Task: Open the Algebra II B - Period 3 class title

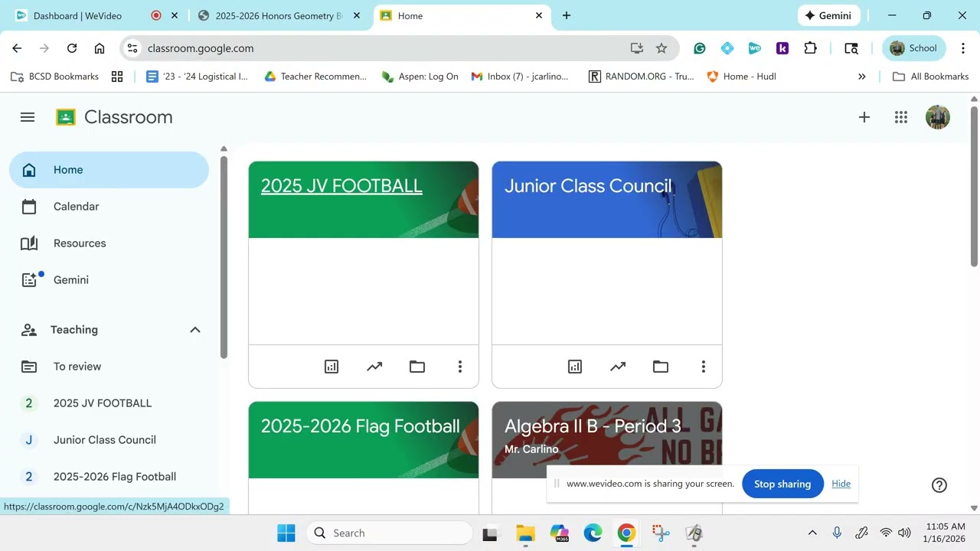Action: pos(593,426)
